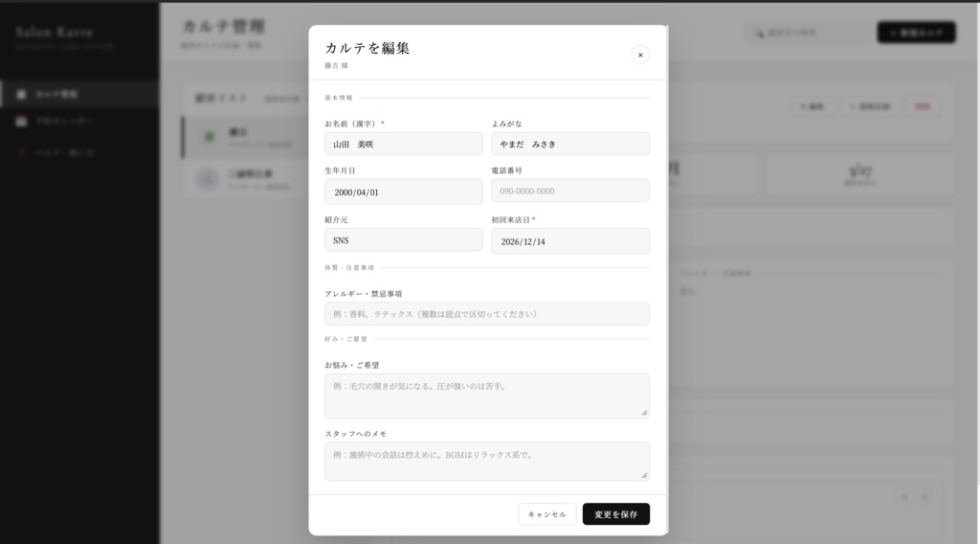This screenshot has width=980, height=544.
Task: Click the Salon Karte logo in sidebar
Action: tap(55, 32)
